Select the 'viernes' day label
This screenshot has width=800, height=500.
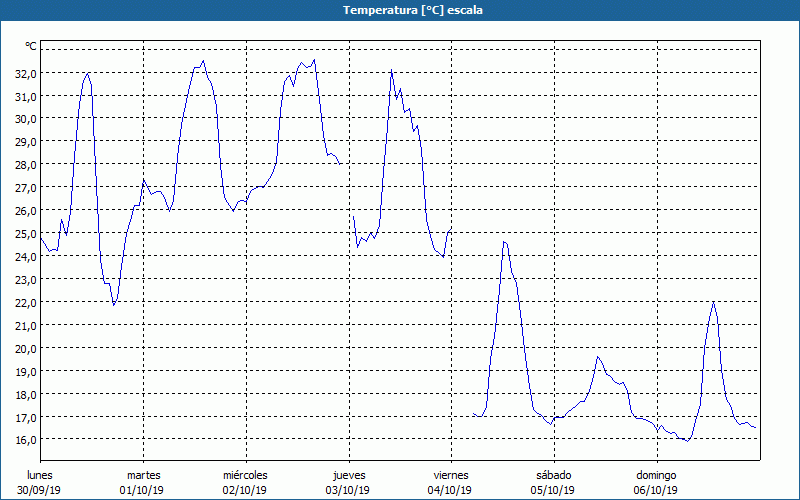point(451,475)
